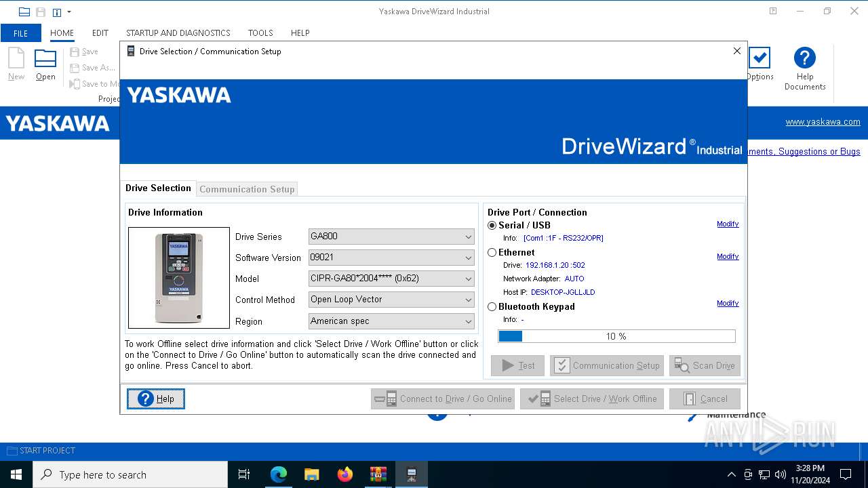Open the EDIT ribbon tab
The height and width of the screenshot is (488, 868).
[x=100, y=33]
